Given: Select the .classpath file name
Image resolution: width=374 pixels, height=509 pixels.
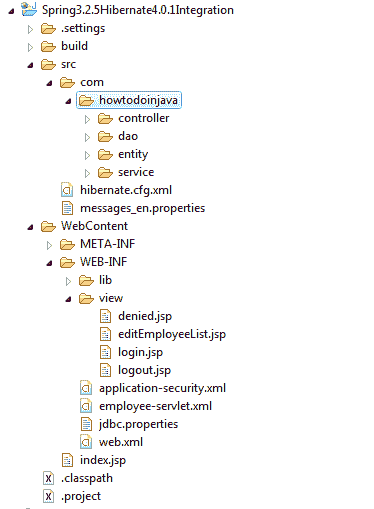Looking at the screenshot, I should [87, 478].
